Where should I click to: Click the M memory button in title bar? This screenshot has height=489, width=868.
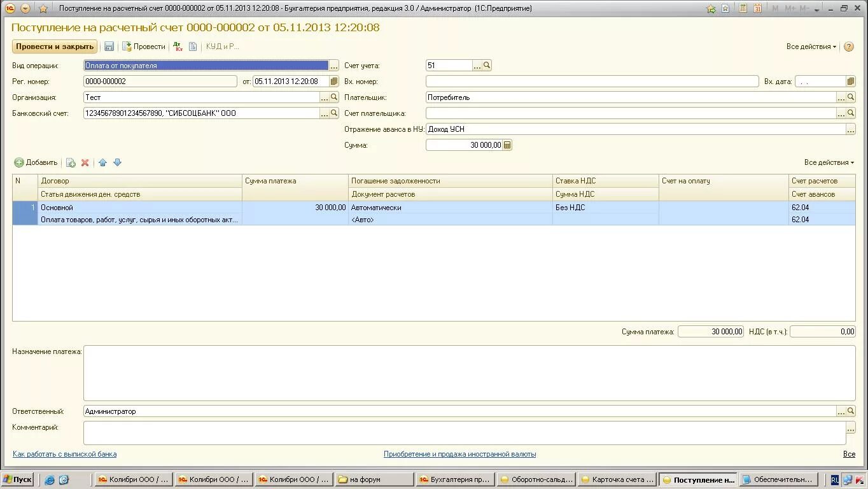click(x=775, y=8)
